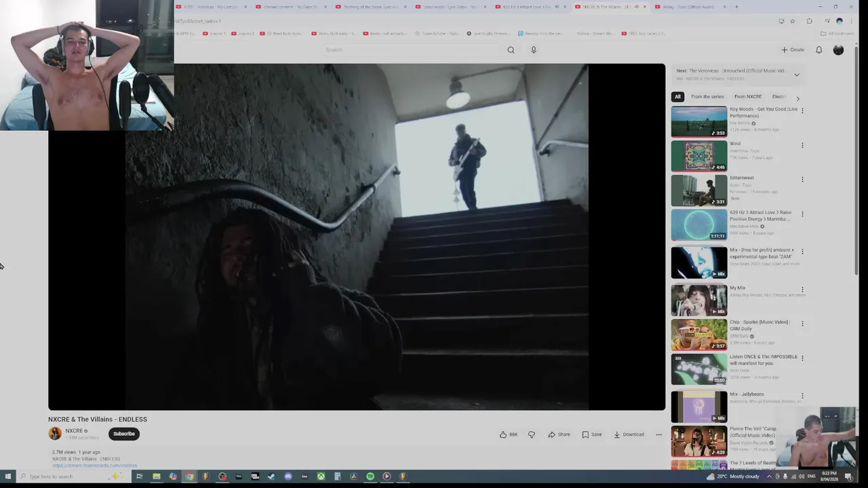868x488 pixels.
Task: Open options menu for Chip Sparko video
Action: point(802,324)
